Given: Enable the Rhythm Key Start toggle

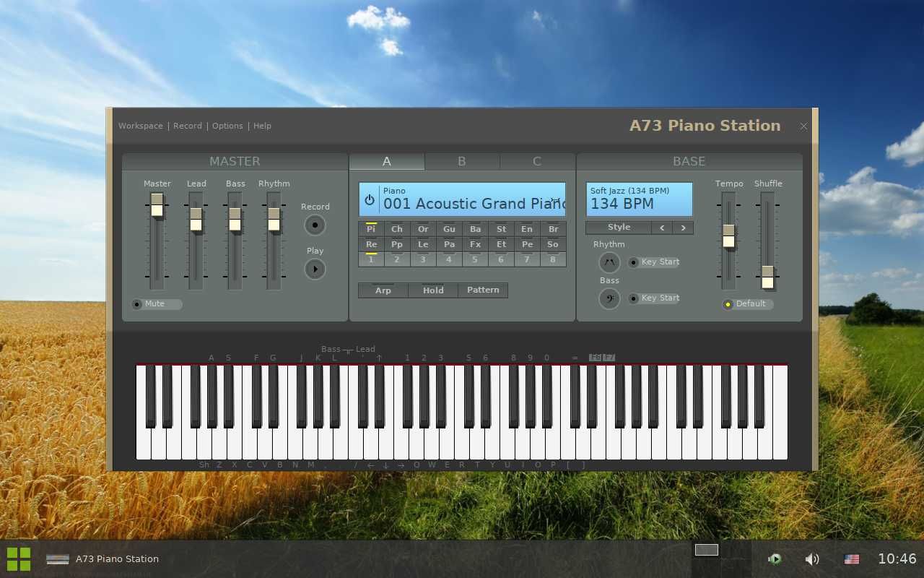Looking at the screenshot, I should click(x=653, y=262).
